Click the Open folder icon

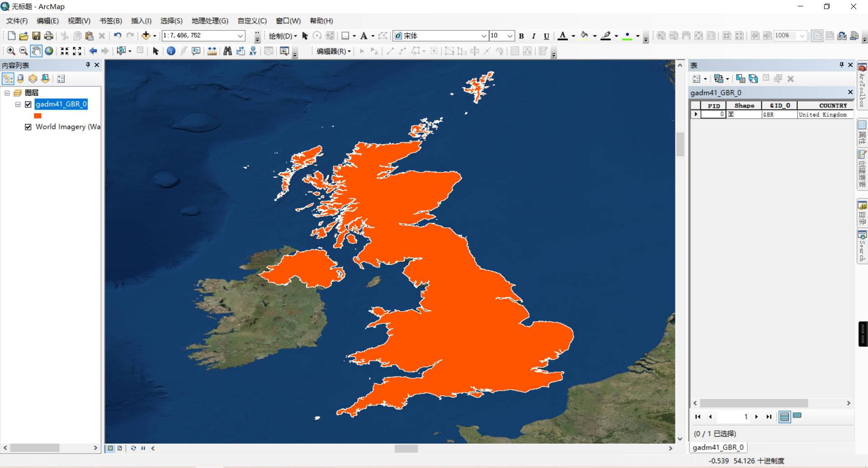24,36
